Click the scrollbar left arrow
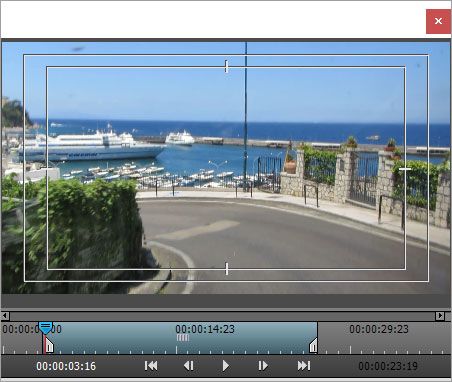This screenshot has width=452, height=382. tap(5, 316)
